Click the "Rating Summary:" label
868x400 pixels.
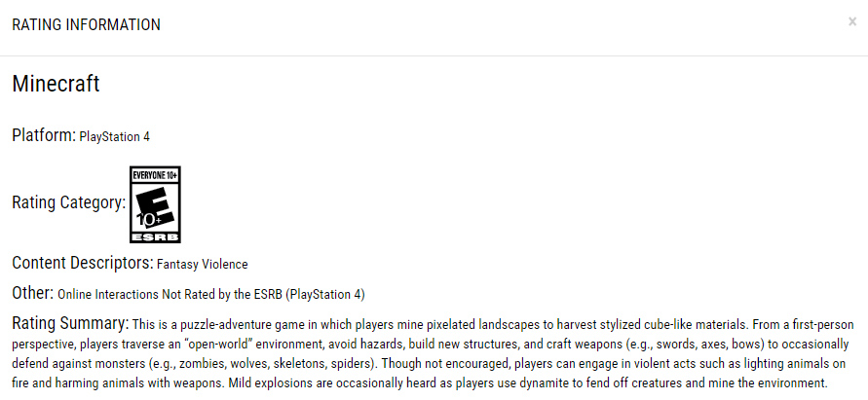(x=70, y=322)
